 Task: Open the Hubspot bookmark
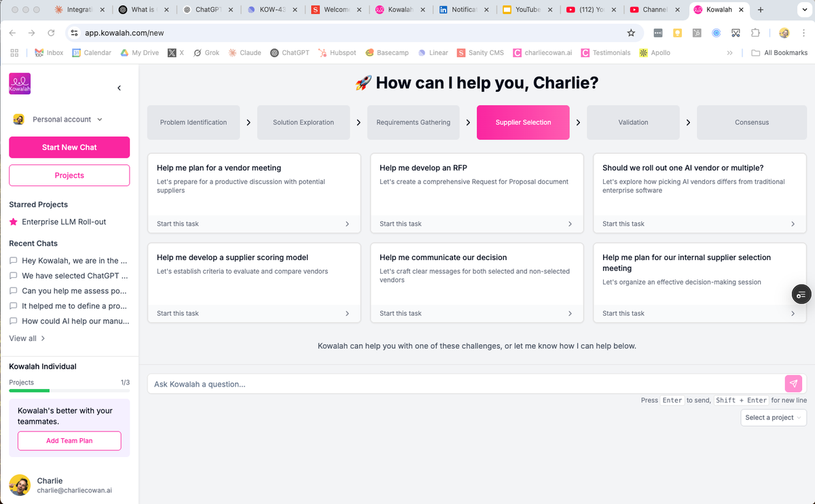[x=337, y=52]
